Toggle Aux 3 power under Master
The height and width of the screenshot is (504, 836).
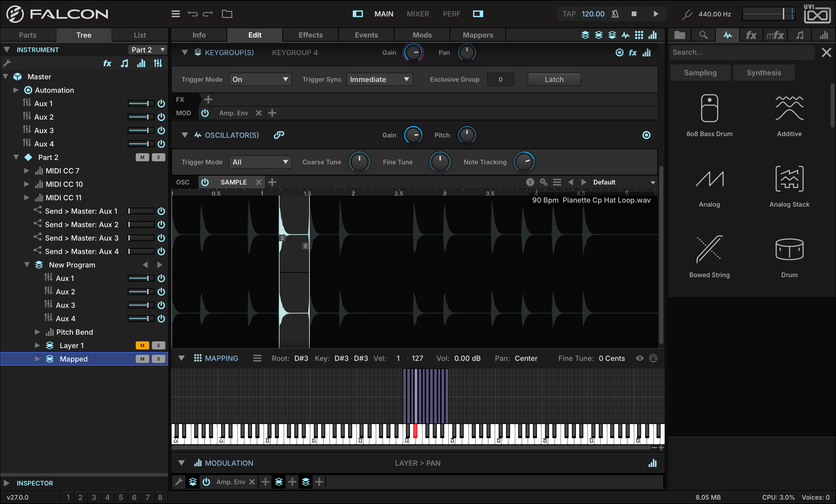pos(161,130)
